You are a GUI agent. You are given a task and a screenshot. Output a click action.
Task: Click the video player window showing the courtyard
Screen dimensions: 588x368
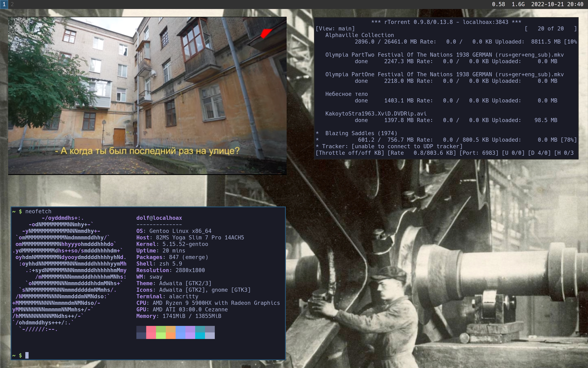[x=147, y=96]
